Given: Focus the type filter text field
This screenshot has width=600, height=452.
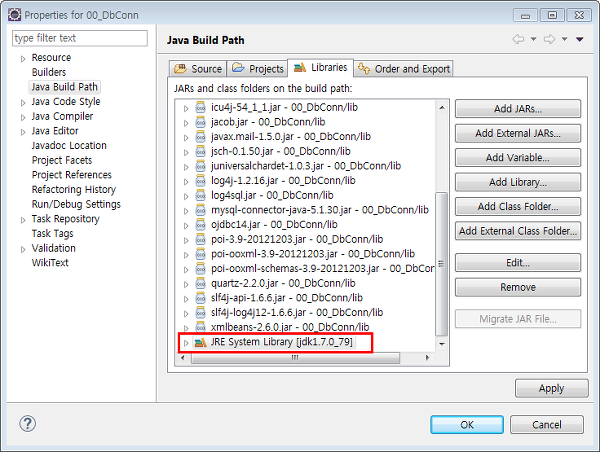Looking at the screenshot, I should tap(80, 38).
